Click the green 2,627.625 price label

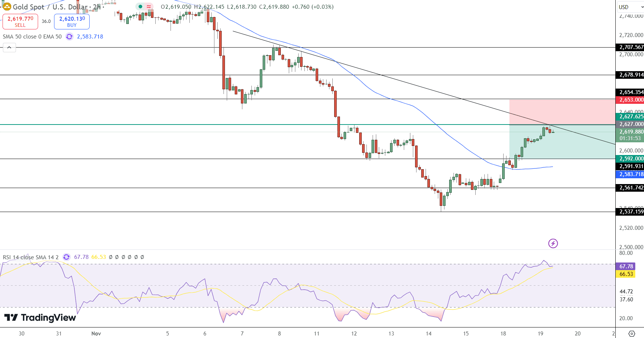point(630,117)
